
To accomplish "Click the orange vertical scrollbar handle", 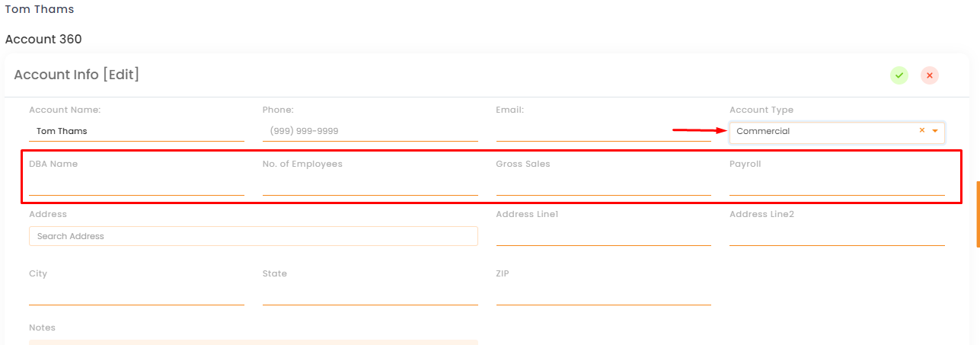I will (978, 214).
